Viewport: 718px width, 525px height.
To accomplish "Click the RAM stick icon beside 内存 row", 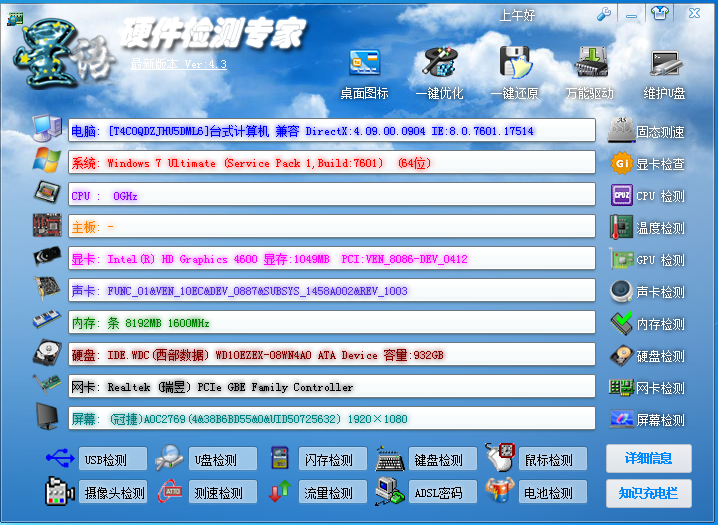I will [x=47, y=320].
